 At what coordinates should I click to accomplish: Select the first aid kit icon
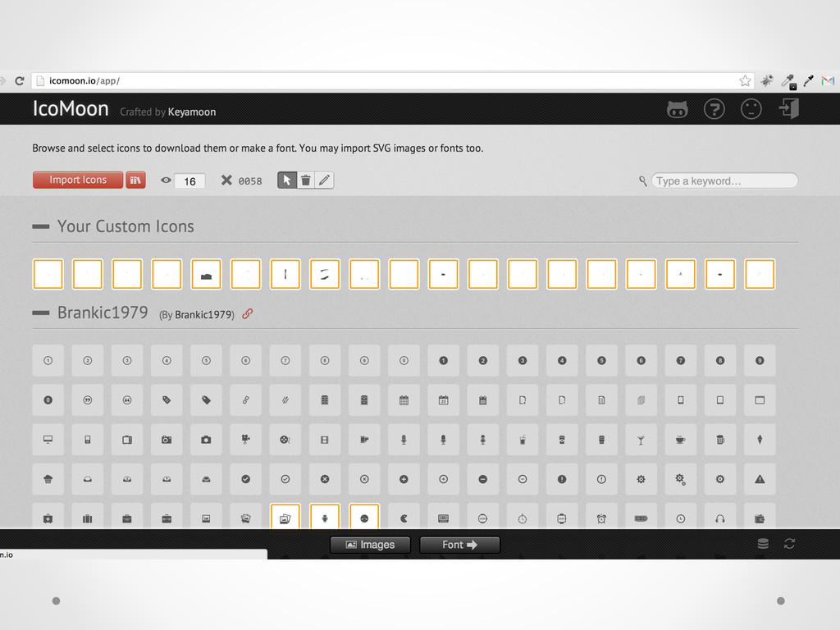tap(48, 518)
